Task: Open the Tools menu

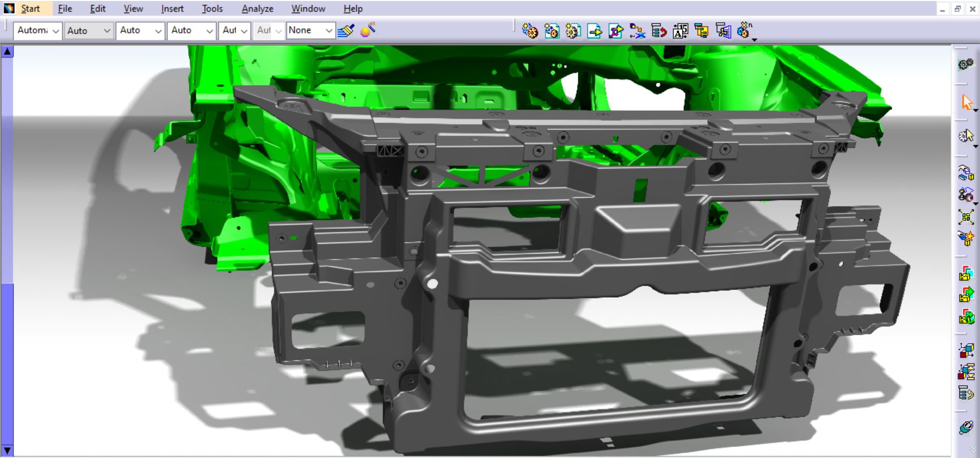Action: 212,9
